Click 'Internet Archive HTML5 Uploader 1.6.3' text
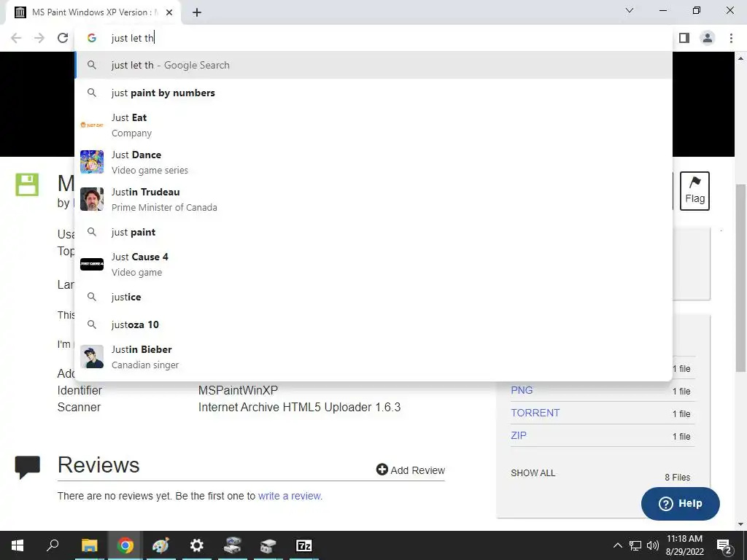Screen dimensions: 747x560 (x=299, y=407)
